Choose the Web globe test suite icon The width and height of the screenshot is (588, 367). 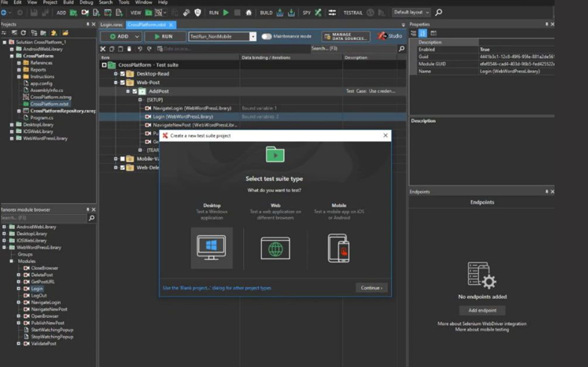275,247
